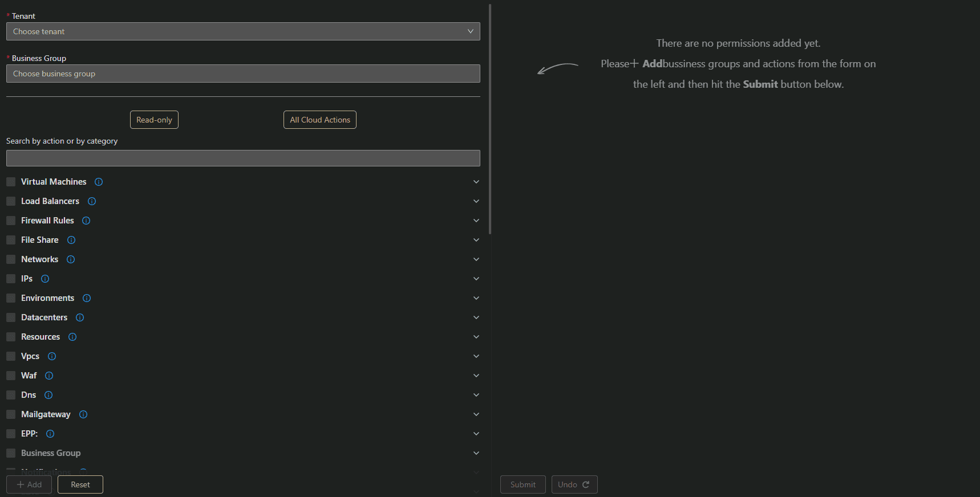Focus the search by action input field
The width and height of the screenshot is (980, 497).
[x=243, y=158]
